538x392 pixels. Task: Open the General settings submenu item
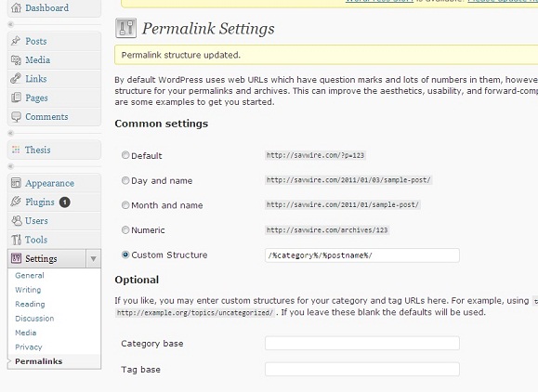30,275
